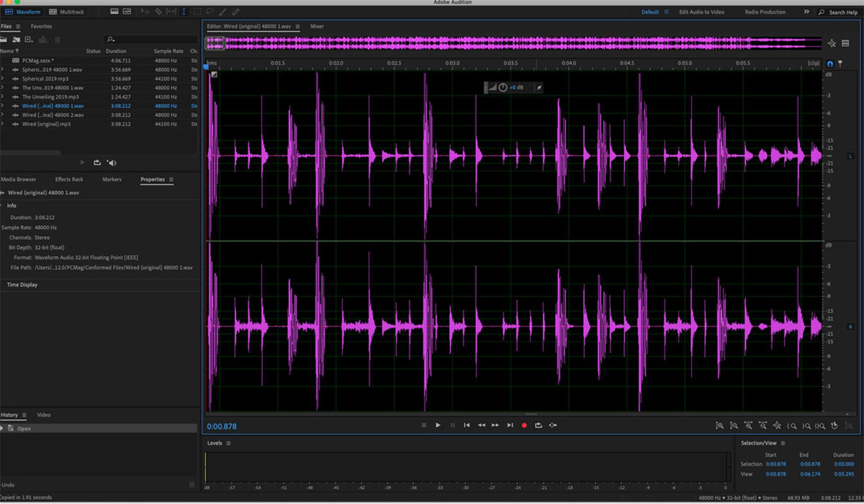Show more workspaces via double chevron
The image size is (864, 504).
[806, 12]
